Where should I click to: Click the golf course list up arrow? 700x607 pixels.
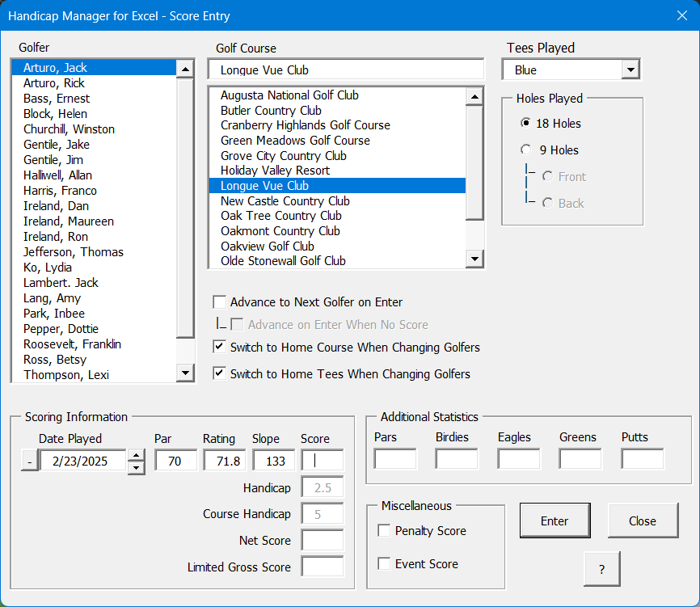click(x=474, y=96)
